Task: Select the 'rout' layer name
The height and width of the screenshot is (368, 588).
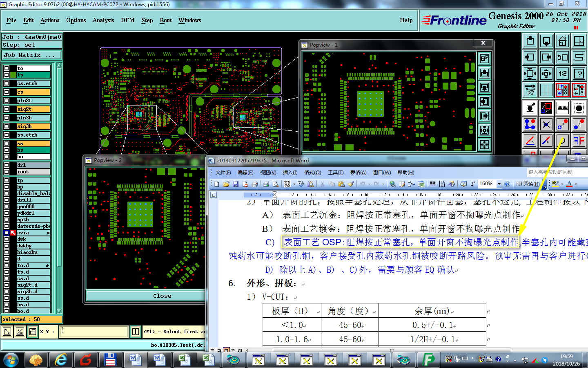Action: 33,172
